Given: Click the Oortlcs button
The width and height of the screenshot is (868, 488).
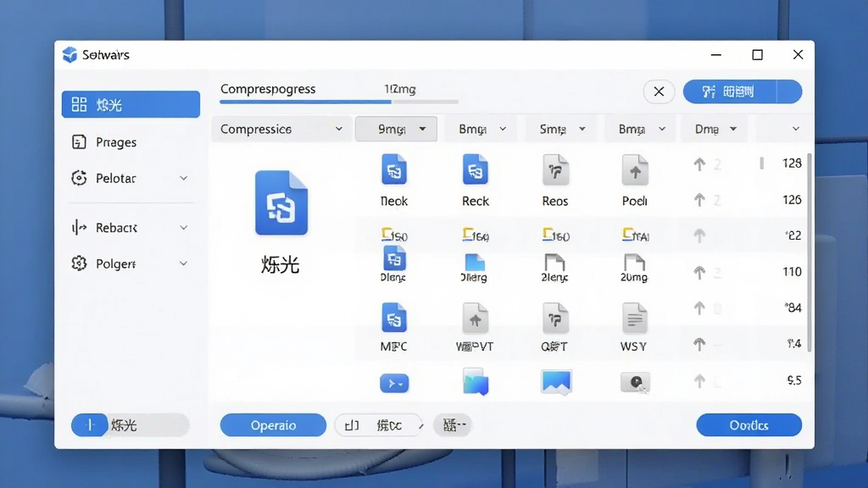Looking at the screenshot, I should [x=749, y=425].
